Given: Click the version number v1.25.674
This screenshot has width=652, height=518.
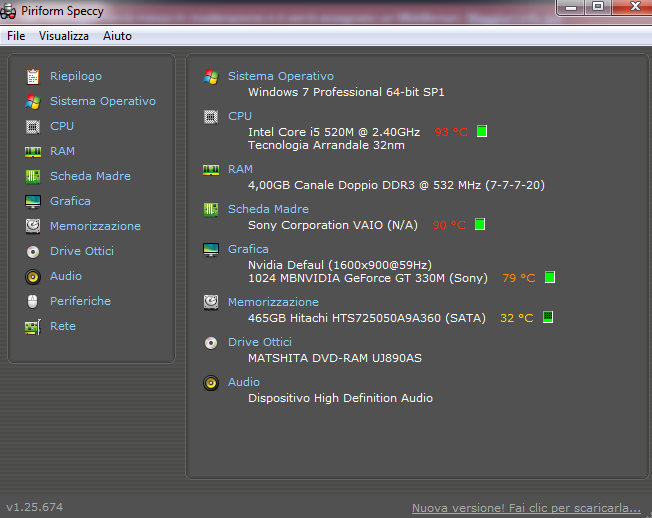Looking at the screenshot, I should (35, 507).
